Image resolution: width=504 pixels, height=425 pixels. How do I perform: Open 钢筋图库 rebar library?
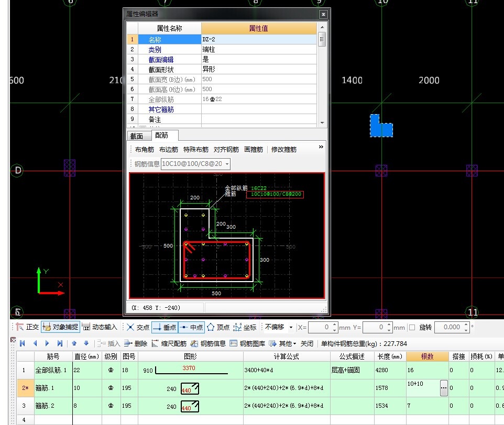point(247,344)
